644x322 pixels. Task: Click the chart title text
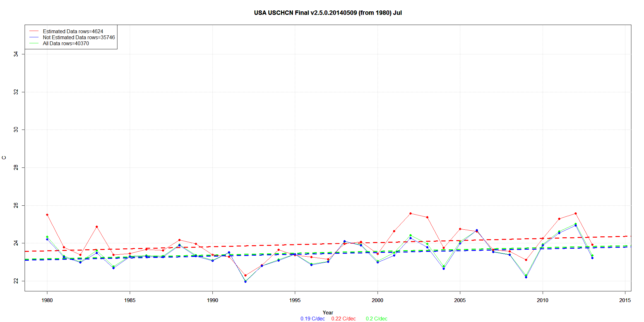click(x=328, y=13)
